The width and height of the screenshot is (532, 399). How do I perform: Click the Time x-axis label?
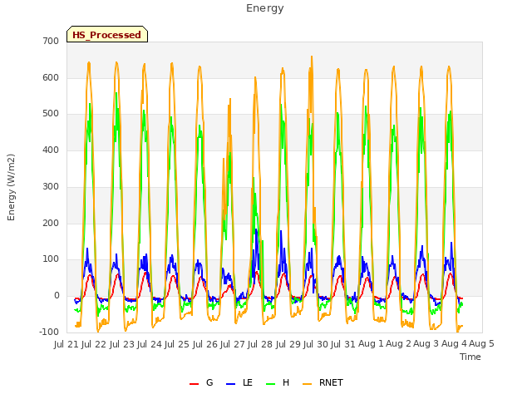tap(470, 357)
